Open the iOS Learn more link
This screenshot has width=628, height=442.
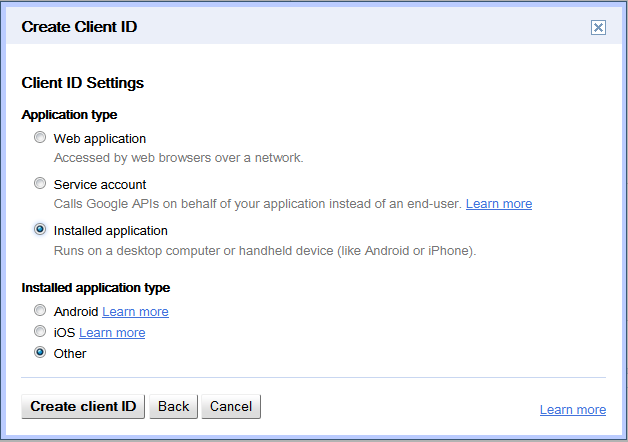tap(112, 333)
